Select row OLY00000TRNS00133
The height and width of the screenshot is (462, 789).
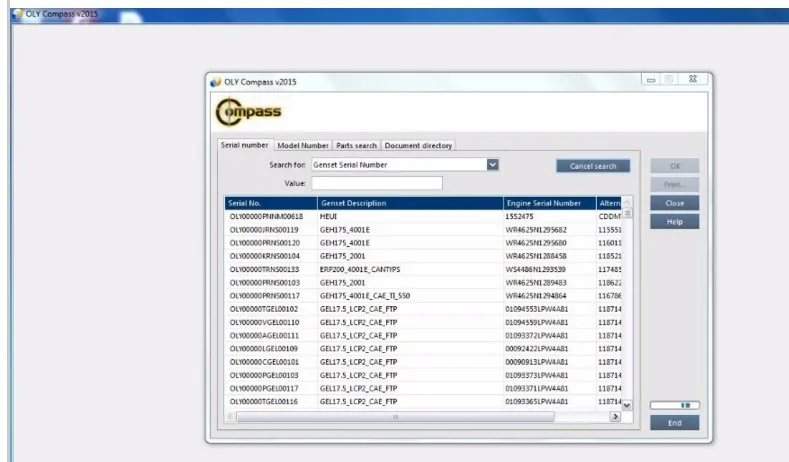[x=423, y=270]
